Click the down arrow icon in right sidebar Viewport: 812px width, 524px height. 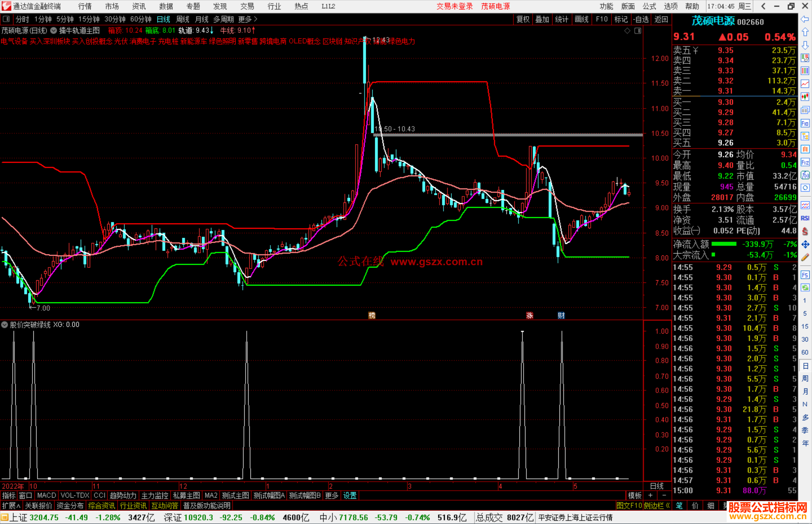tap(805, 45)
